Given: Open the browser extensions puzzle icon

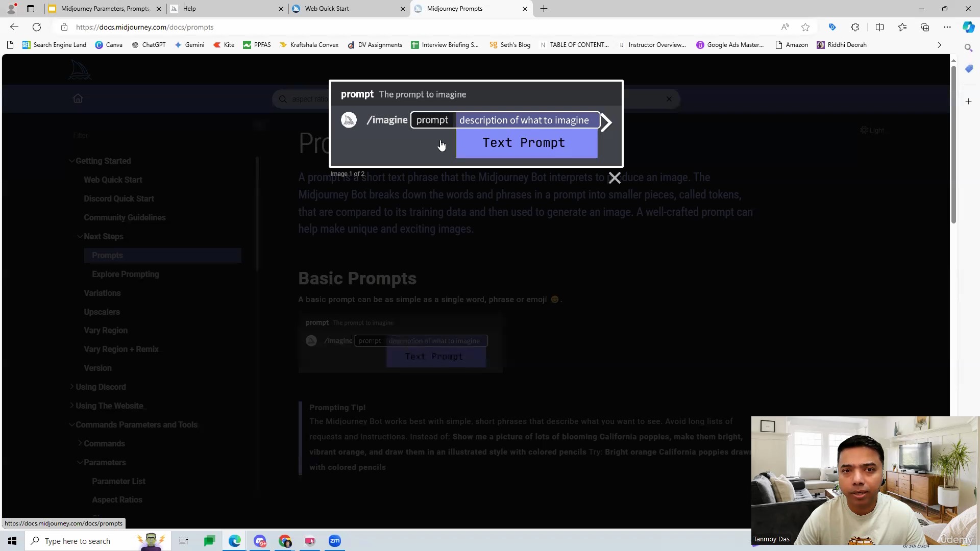Looking at the screenshot, I should (855, 27).
